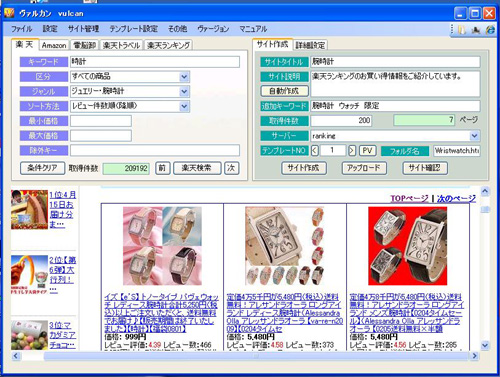This screenshot has height=377, width=500.
Task: Open the 2位 ranking link
Action: (x=62, y=275)
